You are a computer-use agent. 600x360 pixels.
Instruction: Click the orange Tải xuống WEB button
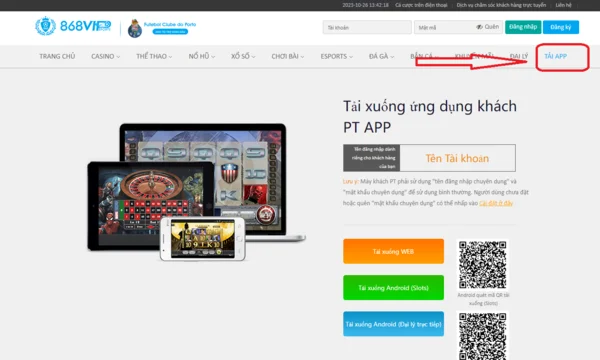tap(393, 251)
